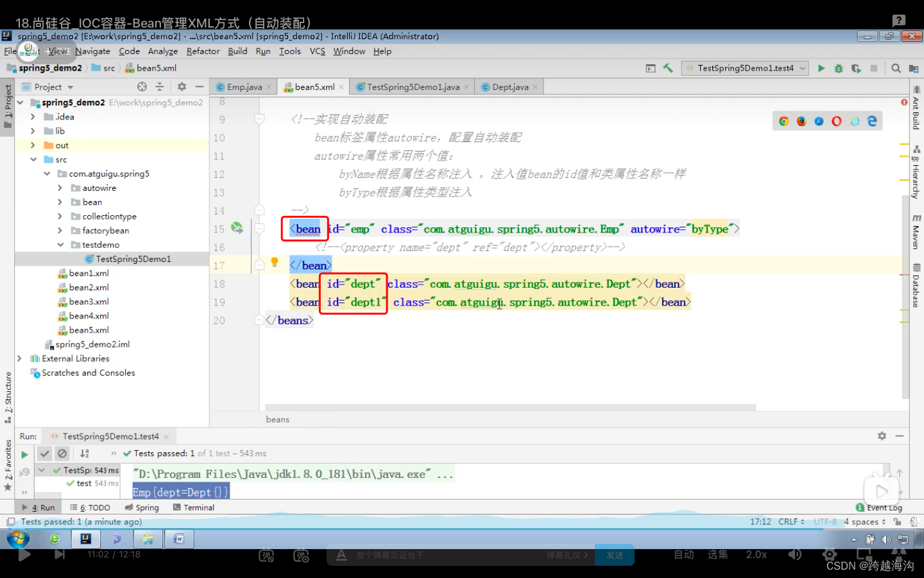The image size is (924, 578).
Task: Click the Build Project hammer icon
Action: pos(668,68)
